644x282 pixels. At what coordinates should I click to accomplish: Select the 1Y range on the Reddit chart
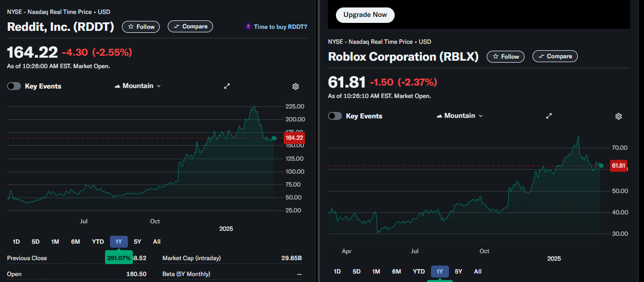click(x=119, y=242)
